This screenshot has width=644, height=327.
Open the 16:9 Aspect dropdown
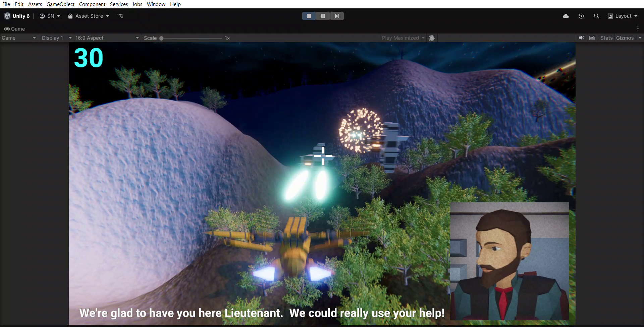click(x=107, y=38)
